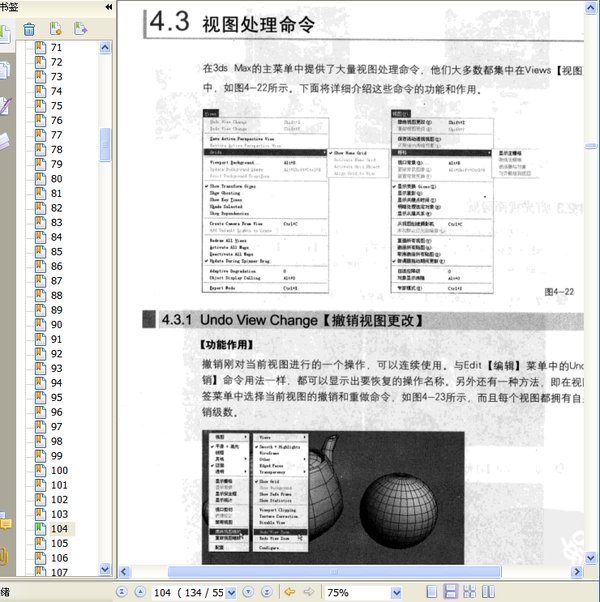This screenshot has width=600, height=602.
Task: Click the horizontal scrollbar thumb
Action: pos(334,572)
